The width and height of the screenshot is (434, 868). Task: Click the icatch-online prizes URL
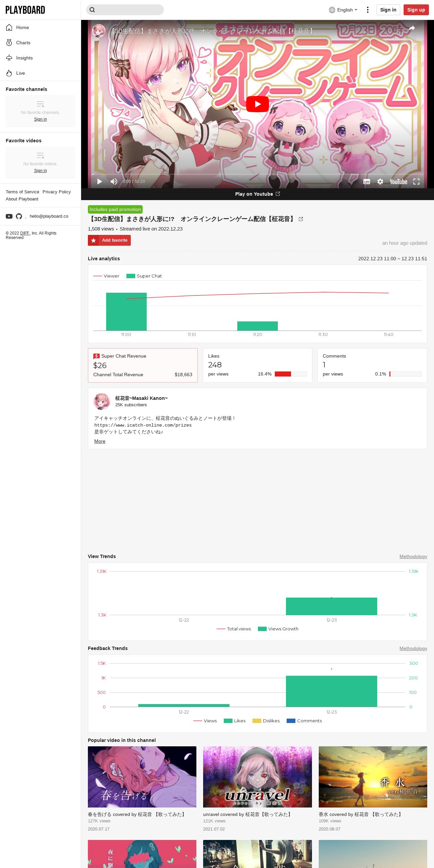tap(143, 425)
